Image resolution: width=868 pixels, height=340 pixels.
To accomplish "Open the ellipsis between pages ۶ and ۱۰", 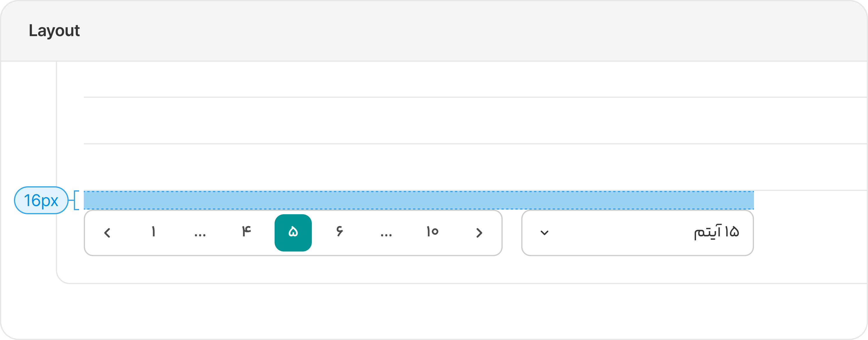I will (x=386, y=233).
